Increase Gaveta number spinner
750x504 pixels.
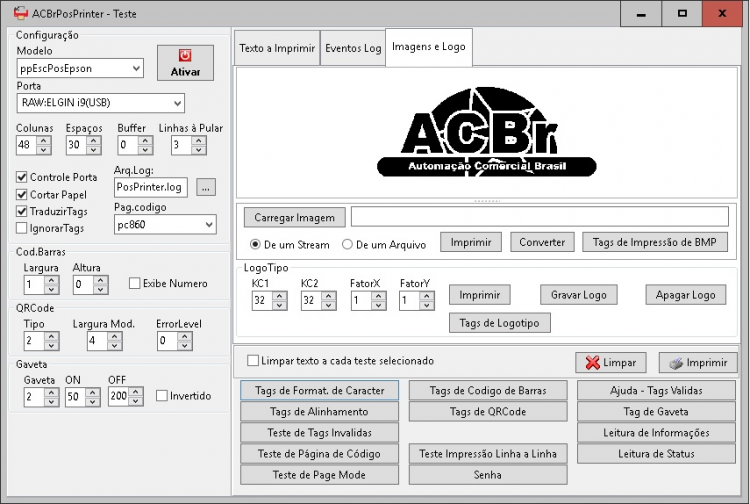tap(52, 392)
